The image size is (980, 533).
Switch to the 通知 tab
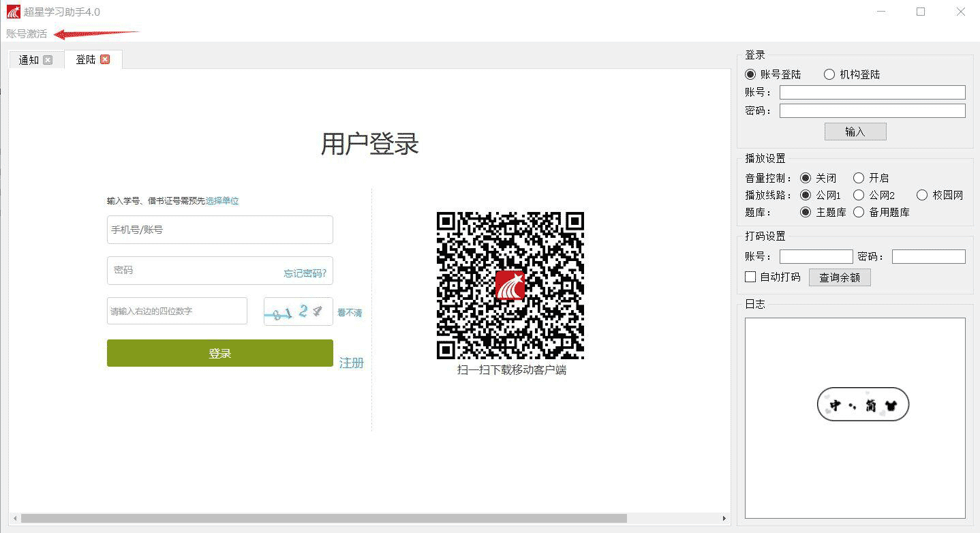(29, 60)
